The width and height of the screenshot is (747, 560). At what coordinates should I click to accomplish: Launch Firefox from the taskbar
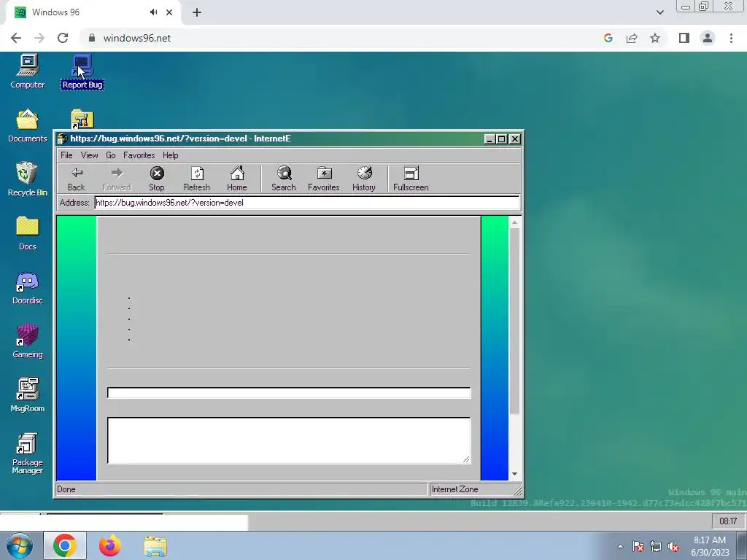pyautogui.click(x=110, y=545)
